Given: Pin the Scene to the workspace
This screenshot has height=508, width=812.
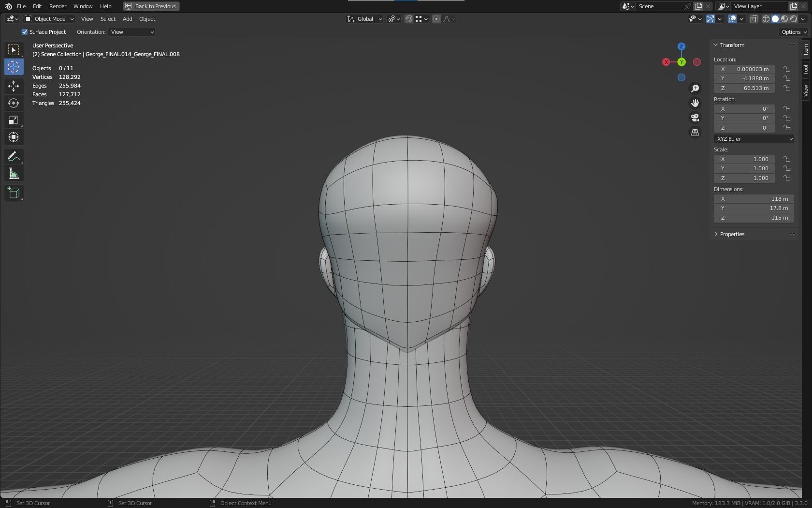Looking at the screenshot, I should 688,6.
